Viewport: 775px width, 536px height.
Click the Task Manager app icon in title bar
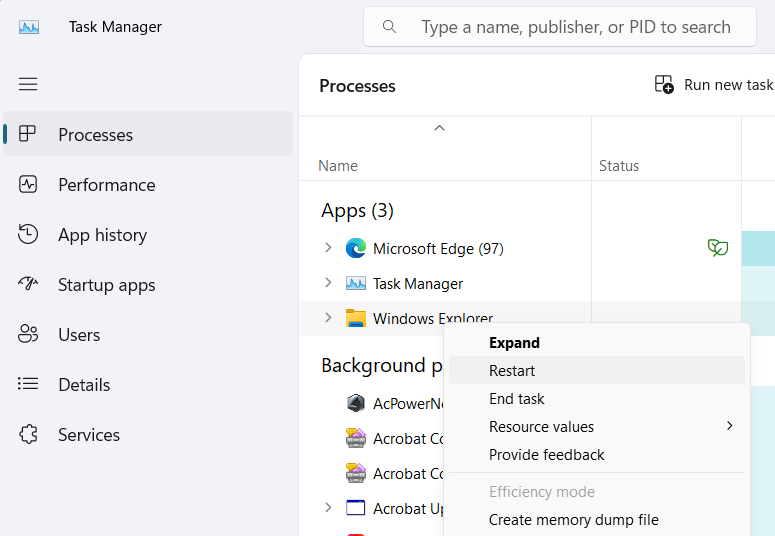coord(29,27)
